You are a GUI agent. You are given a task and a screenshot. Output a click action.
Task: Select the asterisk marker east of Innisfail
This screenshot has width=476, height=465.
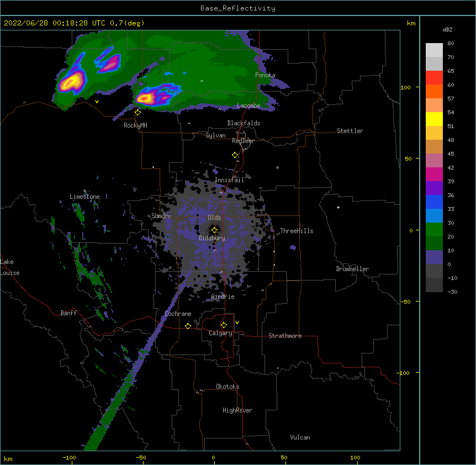point(277,167)
